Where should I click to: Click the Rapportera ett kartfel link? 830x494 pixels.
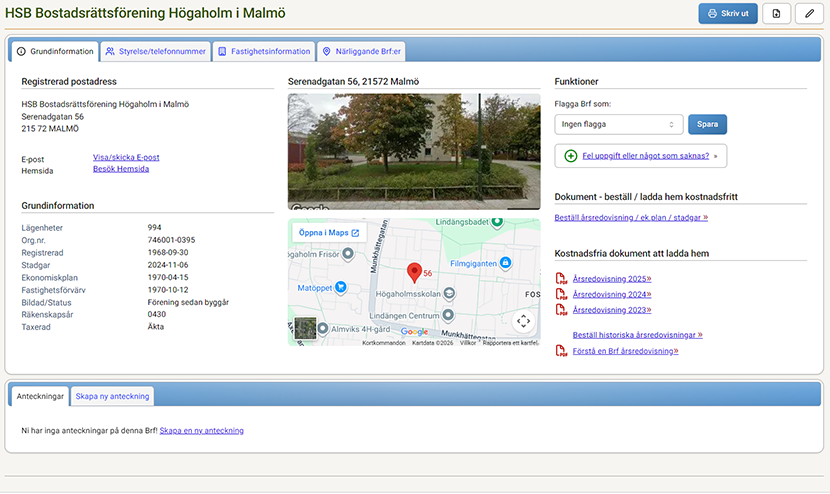pos(511,343)
